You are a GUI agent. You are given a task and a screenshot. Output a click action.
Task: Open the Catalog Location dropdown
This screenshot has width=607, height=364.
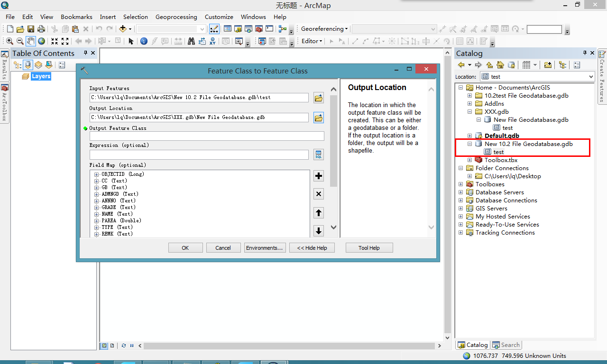click(591, 76)
